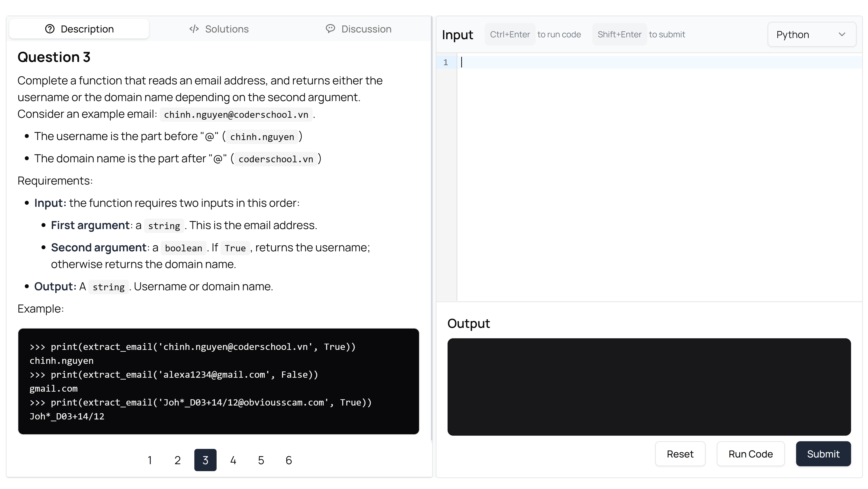This screenshot has width=868, height=489.
Task: Click the 'Output' heading
Action: (468, 323)
